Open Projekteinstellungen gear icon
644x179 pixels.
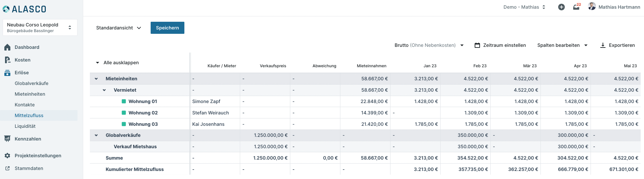7,156
